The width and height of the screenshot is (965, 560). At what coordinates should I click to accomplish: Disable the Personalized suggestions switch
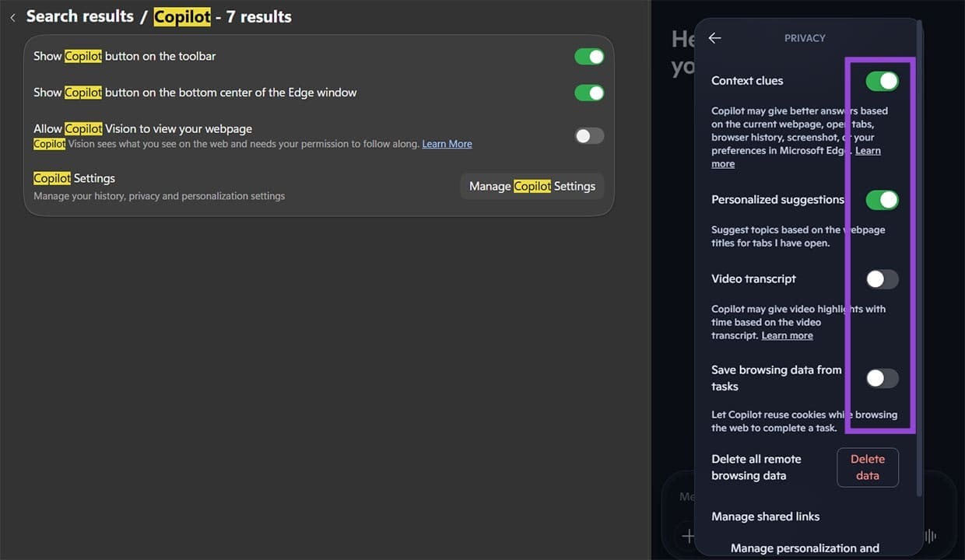pos(883,200)
